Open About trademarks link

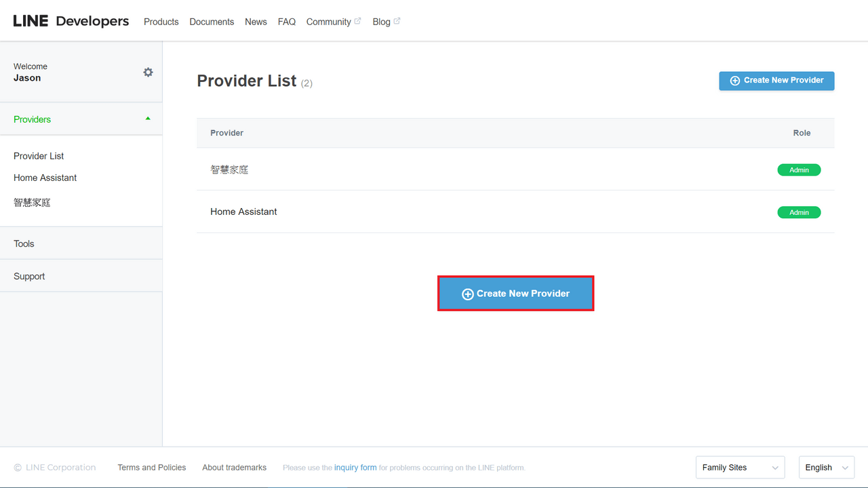pyautogui.click(x=235, y=468)
